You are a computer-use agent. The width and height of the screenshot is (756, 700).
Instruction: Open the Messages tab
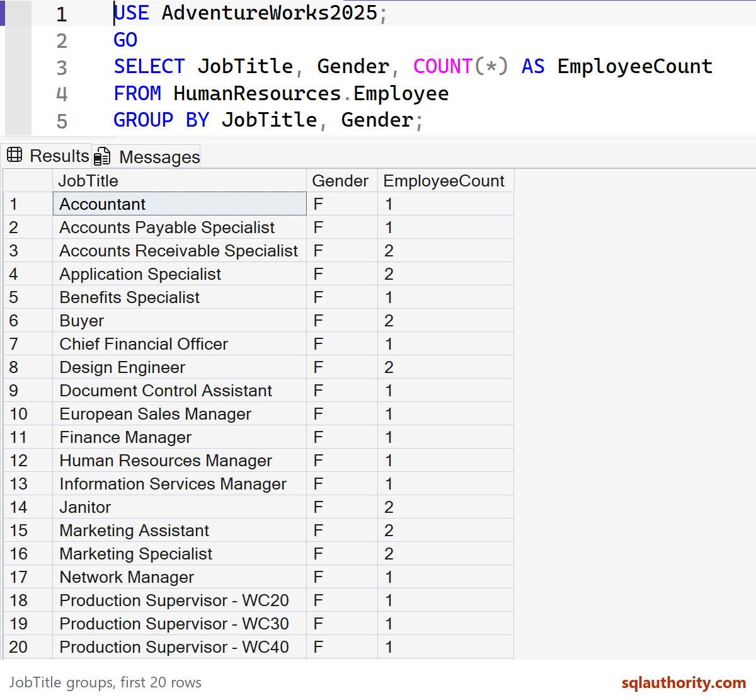pyautogui.click(x=147, y=156)
